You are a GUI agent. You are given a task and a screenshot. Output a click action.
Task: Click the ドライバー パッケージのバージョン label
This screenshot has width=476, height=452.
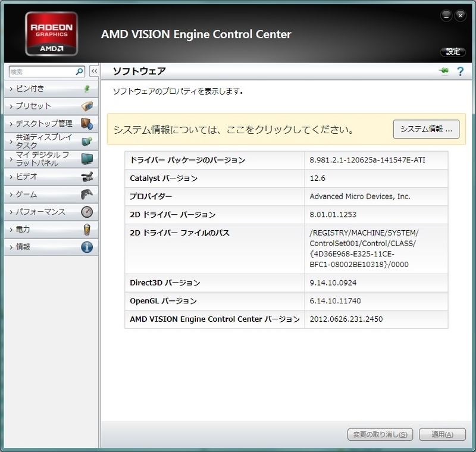point(187,160)
